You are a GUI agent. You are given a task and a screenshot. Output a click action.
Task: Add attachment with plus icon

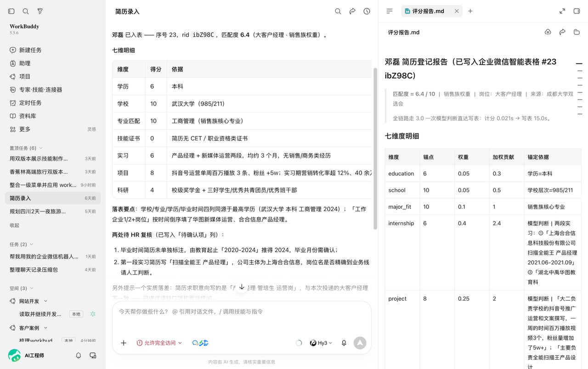point(124,343)
